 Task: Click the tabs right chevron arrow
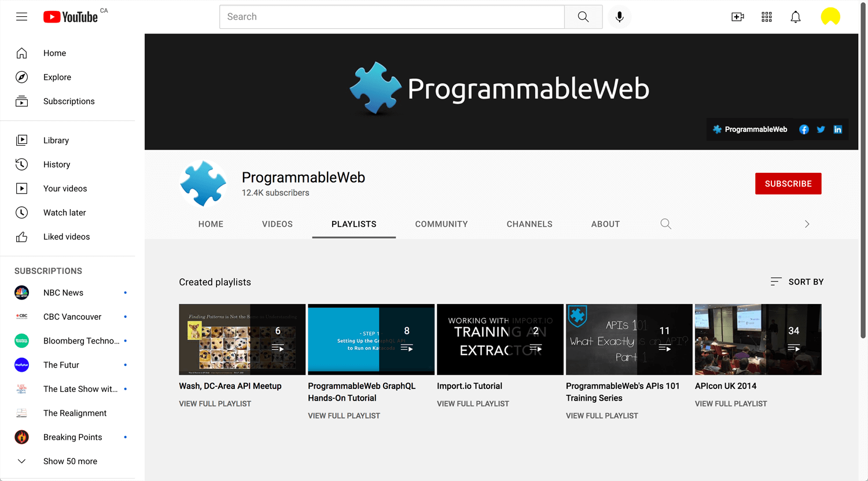[x=807, y=224]
